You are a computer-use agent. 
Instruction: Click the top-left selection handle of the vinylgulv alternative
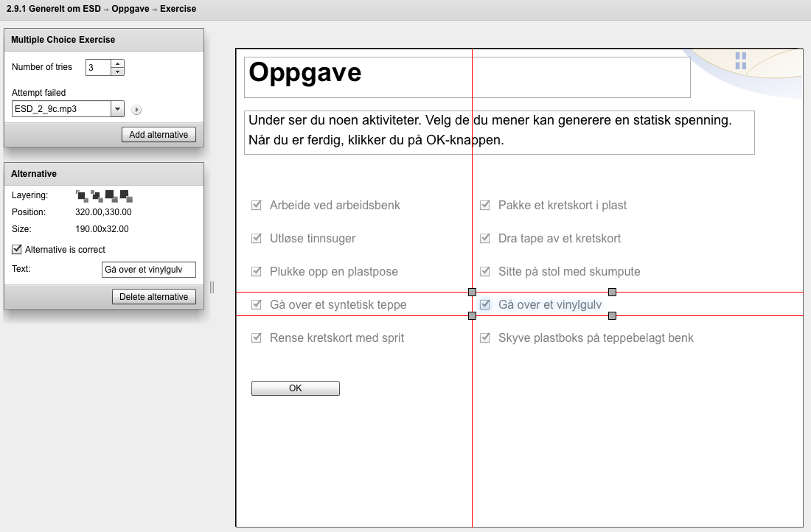[472, 292]
